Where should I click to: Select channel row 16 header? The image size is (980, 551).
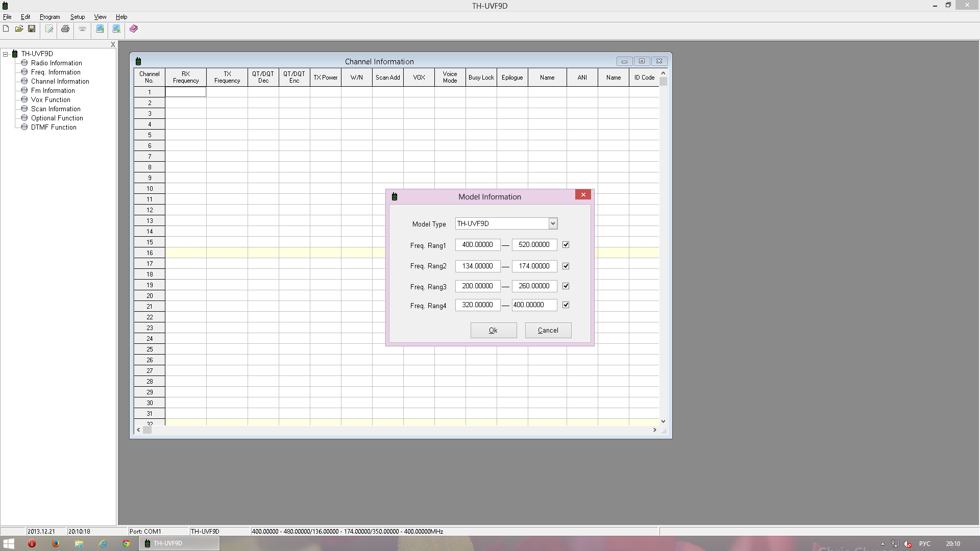click(x=150, y=253)
